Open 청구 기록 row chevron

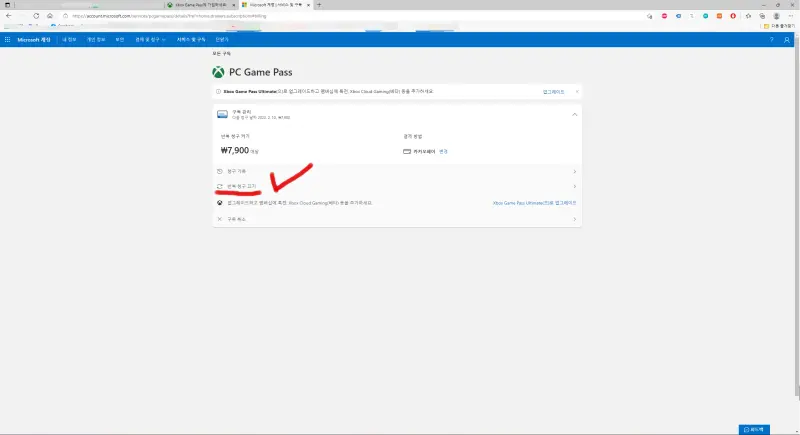point(574,171)
